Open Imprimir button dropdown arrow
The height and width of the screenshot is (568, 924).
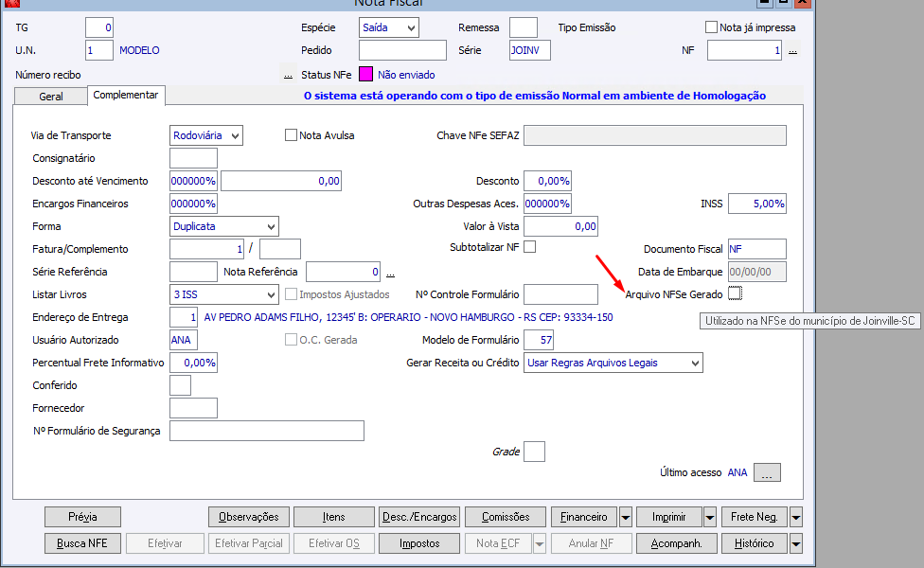[709, 517]
